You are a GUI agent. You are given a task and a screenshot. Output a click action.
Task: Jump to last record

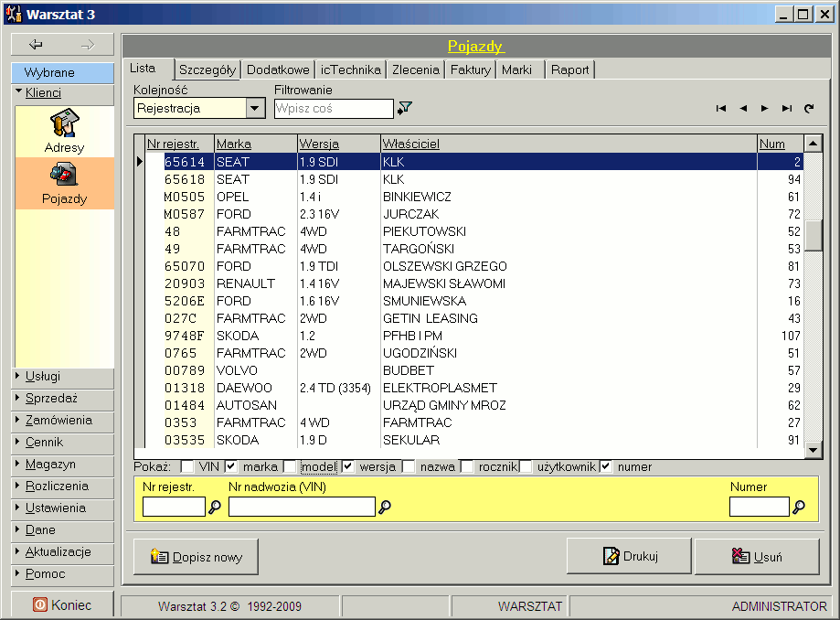[x=786, y=108]
